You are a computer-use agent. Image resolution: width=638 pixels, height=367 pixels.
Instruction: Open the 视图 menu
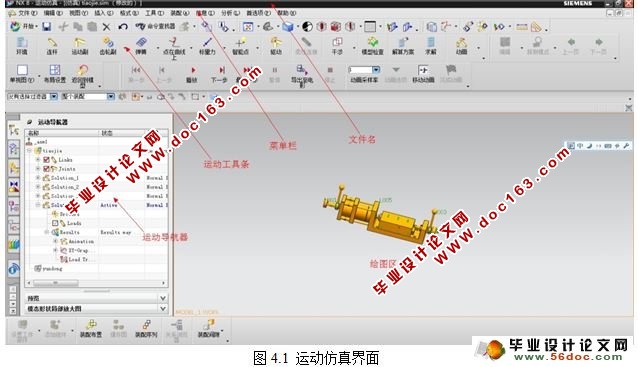(x=78, y=13)
